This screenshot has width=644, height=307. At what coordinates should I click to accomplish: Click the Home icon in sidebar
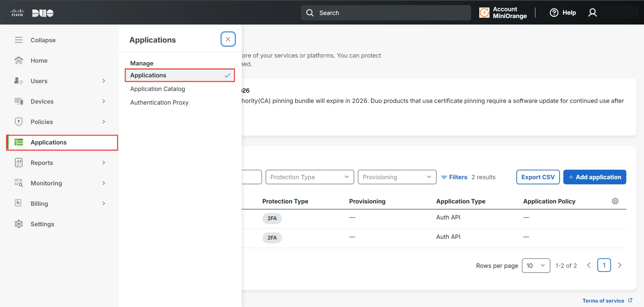coord(19,60)
